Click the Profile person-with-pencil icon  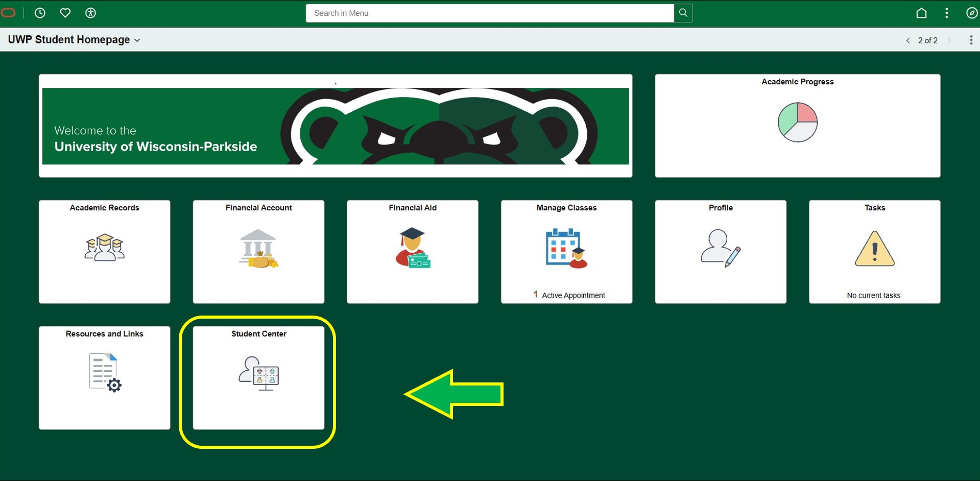coord(721,248)
